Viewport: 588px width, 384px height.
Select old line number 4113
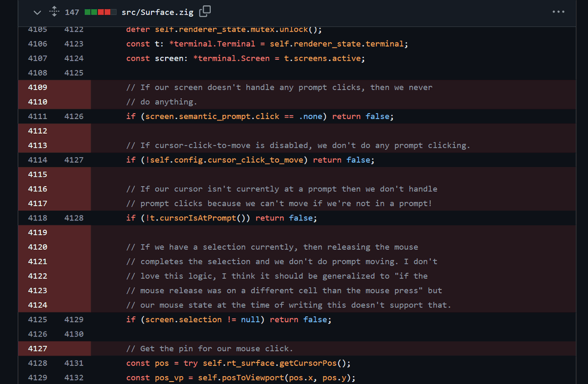click(38, 145)
